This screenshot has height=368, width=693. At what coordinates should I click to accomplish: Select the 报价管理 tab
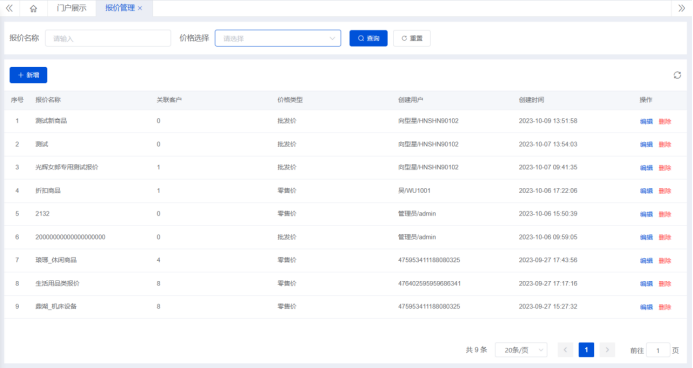coord(120,8)
